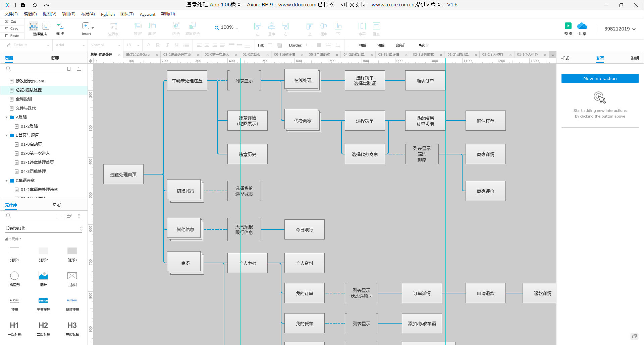Image resolution: width=644 pixels, height=345 pixels.
Task: Click the Save icon in title bar
Action: 23,5
